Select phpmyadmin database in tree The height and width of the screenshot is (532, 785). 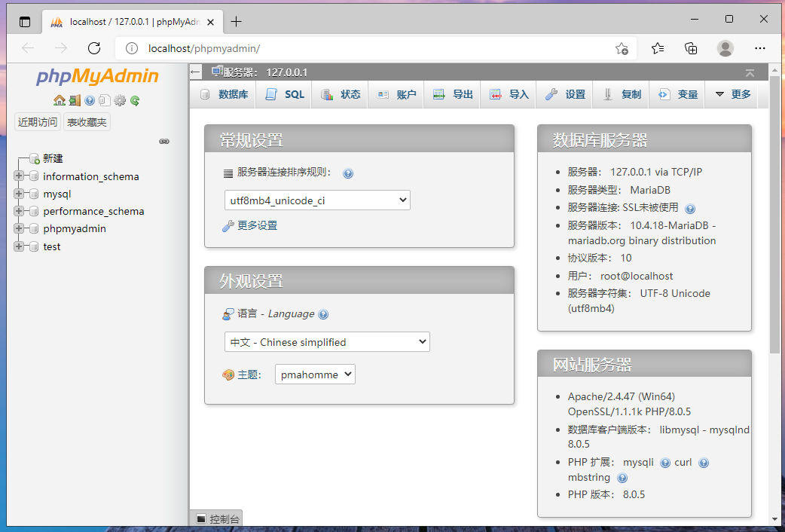75,229
